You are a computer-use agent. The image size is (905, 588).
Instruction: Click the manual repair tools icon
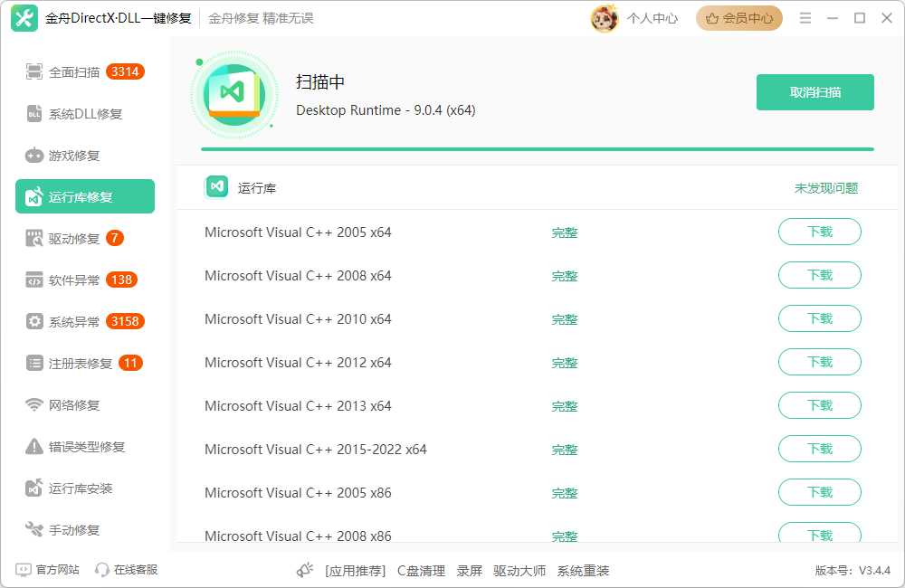click(x=34, y=529)
